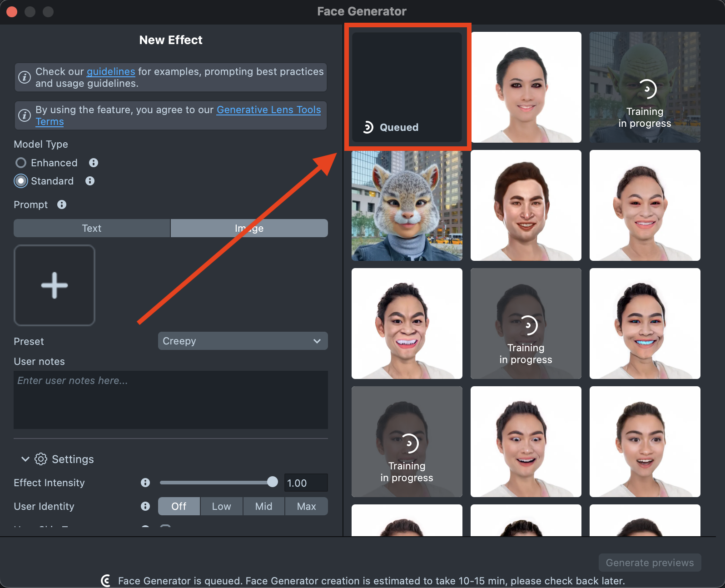Click the plus icon to add image
This screenshot has width=725, height=588.
[55, 285]
